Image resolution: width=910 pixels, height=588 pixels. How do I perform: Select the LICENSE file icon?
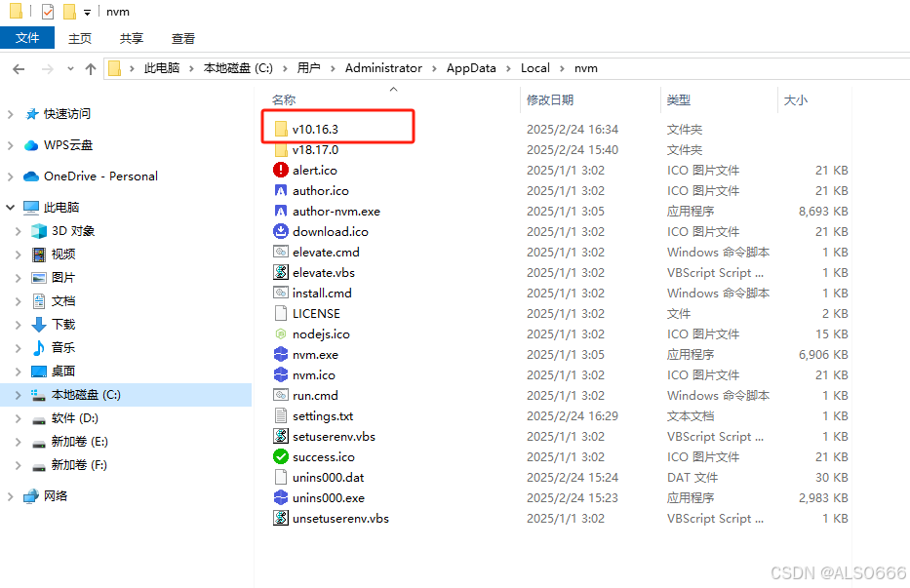[x=281, y=313]
